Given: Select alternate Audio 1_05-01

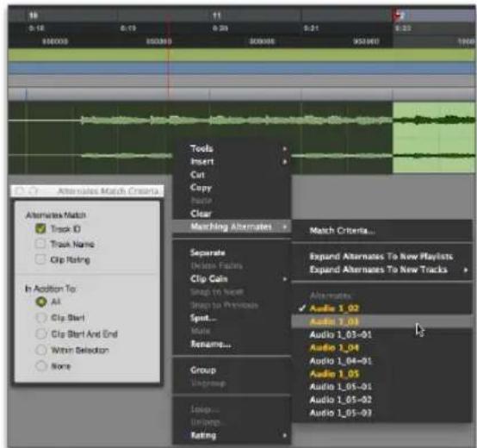Looking at the screenshot, I should tap(381, 387).
